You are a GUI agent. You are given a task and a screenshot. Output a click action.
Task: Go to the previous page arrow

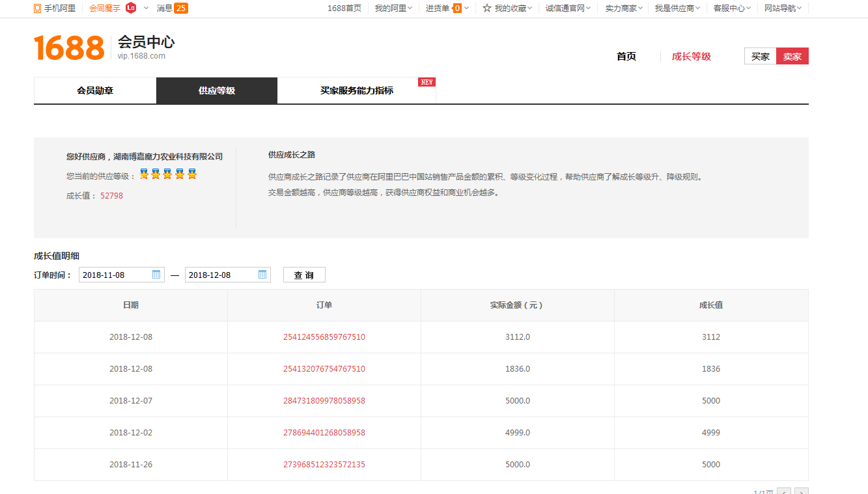pos(784,492)
